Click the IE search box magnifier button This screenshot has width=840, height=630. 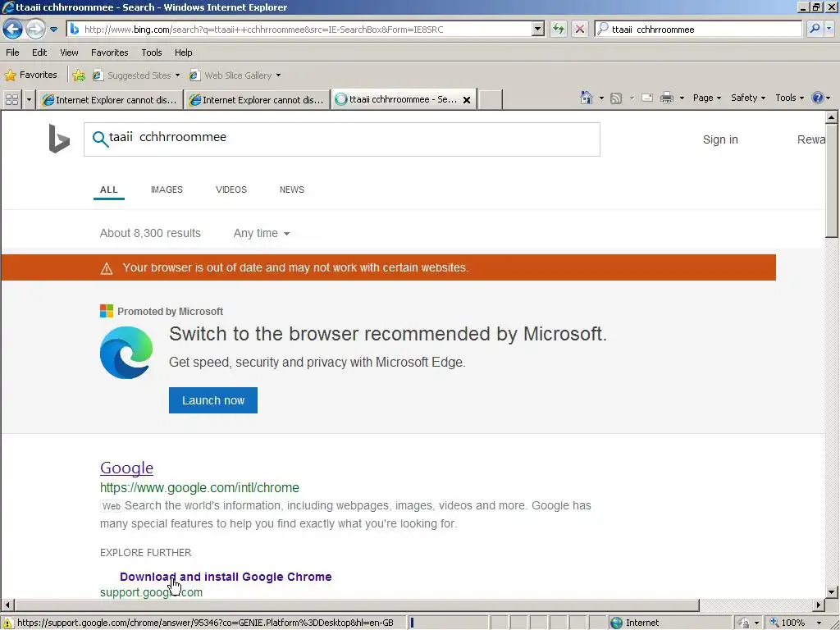pyautogui.click(x=815, y=29)
